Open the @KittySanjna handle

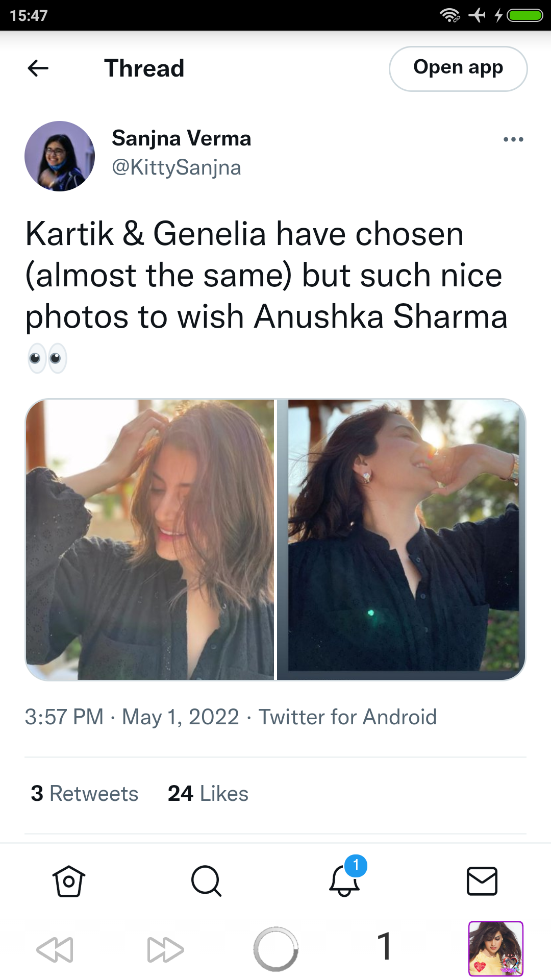tap(177, 167)
